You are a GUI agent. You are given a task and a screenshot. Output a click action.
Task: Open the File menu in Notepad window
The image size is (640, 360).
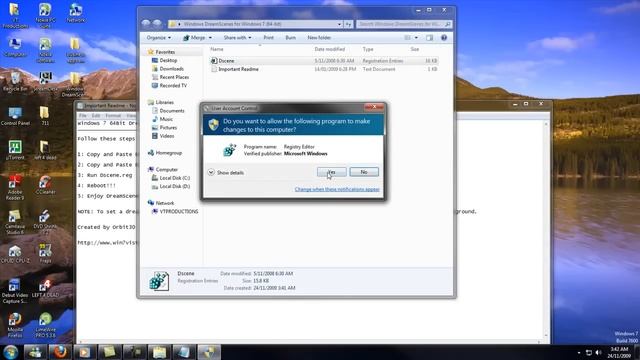coord(82,116)
